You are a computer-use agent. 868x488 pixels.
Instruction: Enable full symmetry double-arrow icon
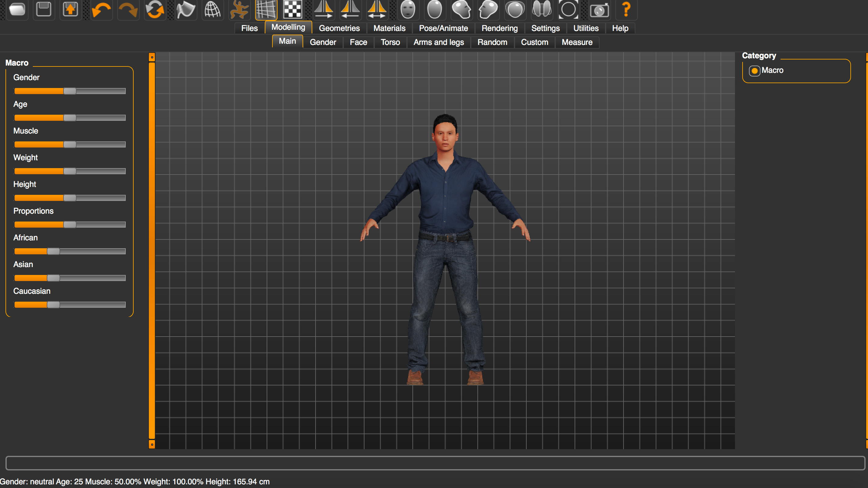pos(377,9)
